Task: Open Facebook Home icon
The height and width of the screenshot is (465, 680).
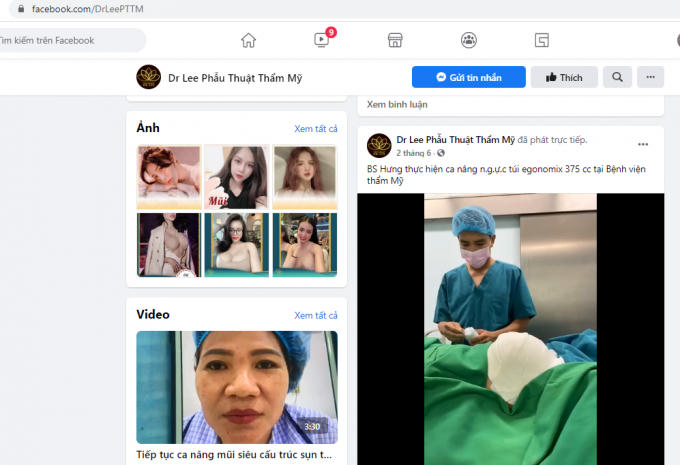Action: [x=248, y=40]
